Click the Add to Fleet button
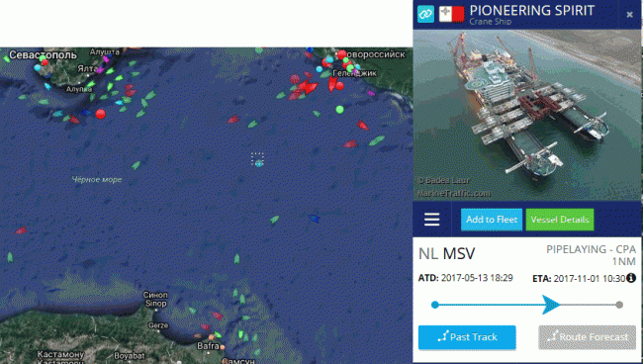This screenshot has height=364, width=643. (x=492, y=220)
